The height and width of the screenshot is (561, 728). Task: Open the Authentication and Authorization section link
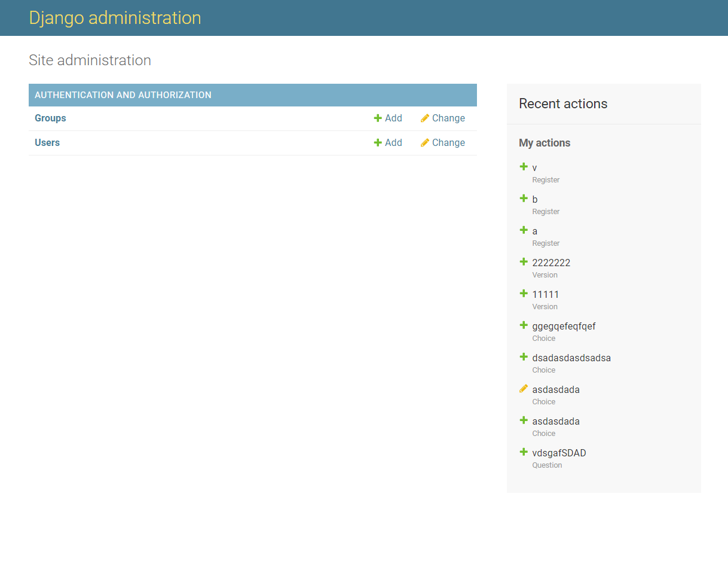pyautogui.click(x=123, y=95)
